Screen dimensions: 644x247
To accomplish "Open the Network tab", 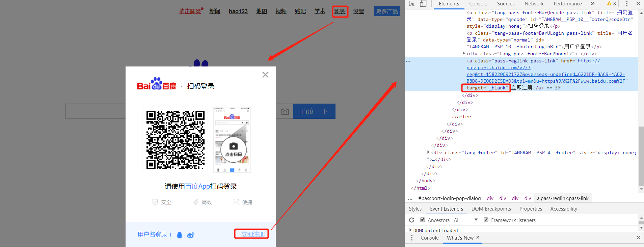I will click(x=534, y=4).
